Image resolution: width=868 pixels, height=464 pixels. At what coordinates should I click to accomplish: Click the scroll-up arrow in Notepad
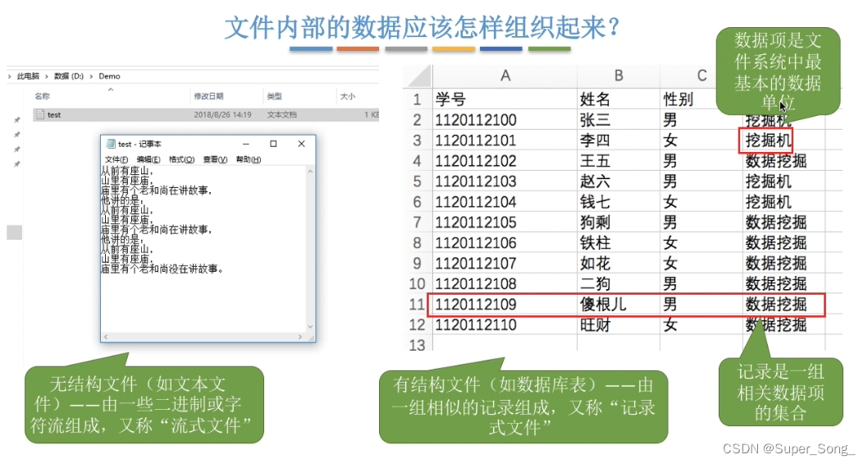point(310,172)
